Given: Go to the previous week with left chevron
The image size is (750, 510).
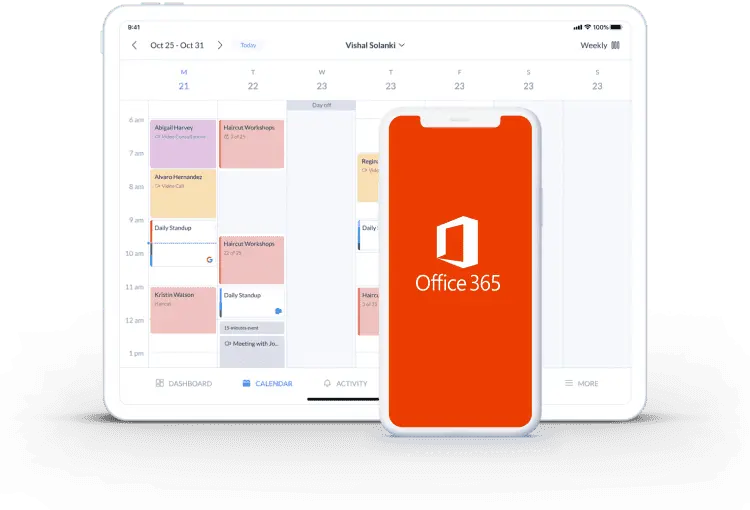Looking at the screenshot, I should [134, 45].
